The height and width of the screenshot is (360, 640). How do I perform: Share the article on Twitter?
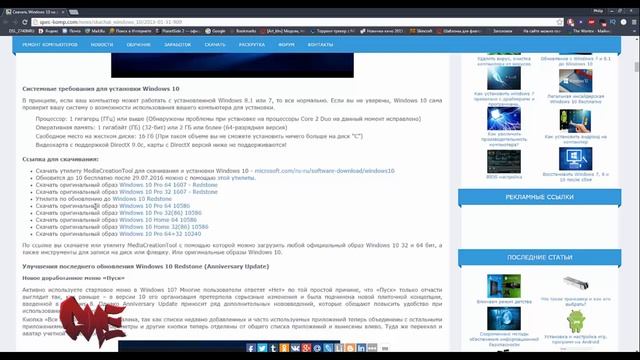(262, 348)
